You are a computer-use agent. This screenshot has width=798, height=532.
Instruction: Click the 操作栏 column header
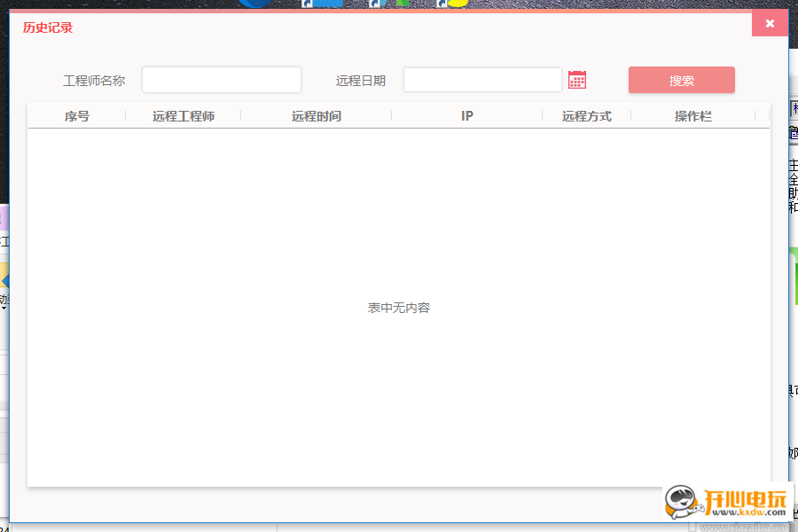pyautogui.click(x=693, y=116)
